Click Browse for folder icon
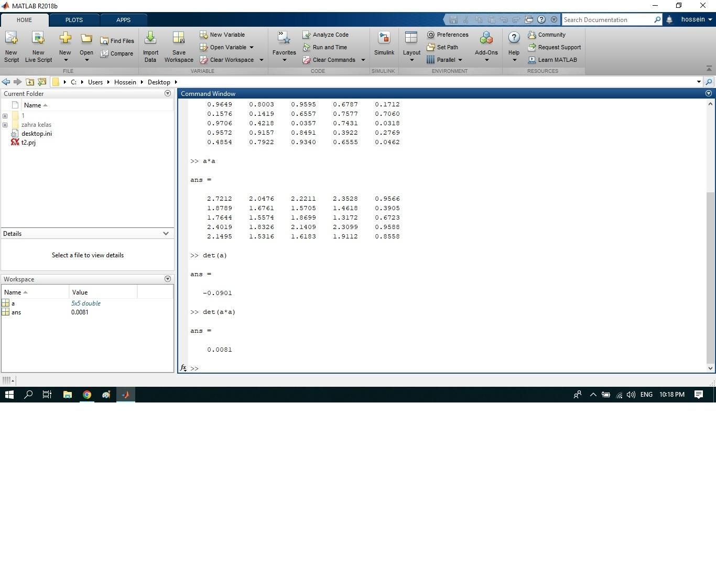Image resolution: width=716 pixels, height=588 pixels. pos(42,82)
